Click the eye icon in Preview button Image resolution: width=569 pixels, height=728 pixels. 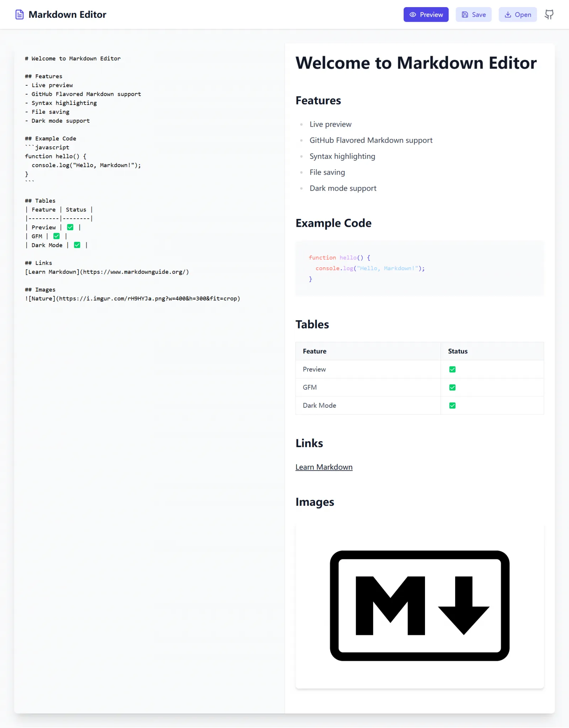click(x=413, y=15)
